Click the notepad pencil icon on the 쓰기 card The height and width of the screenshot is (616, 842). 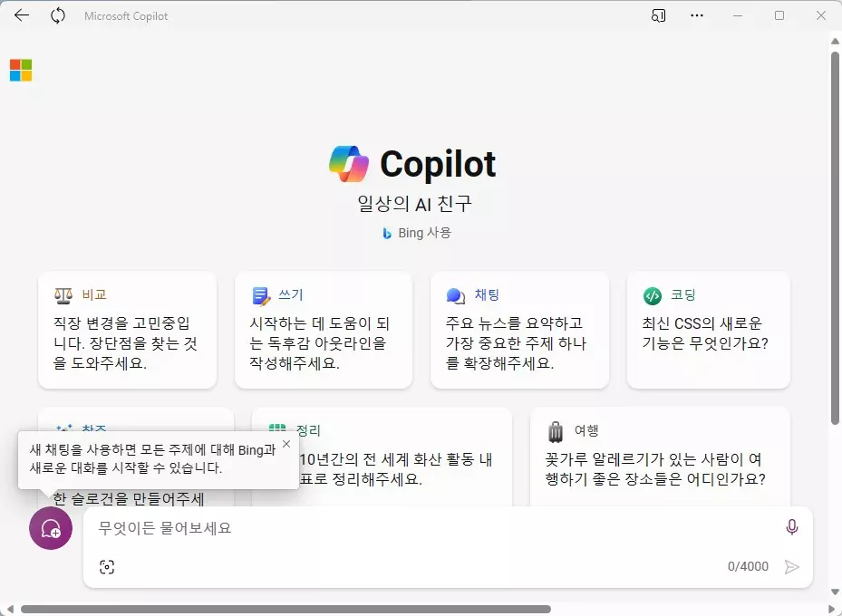(x=261, y=295)
